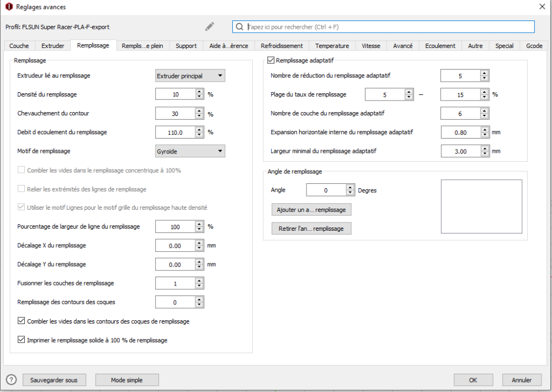Increase Angle value with up arrow
The width and height of the screenshot is (552, 392).
pyautogui.click(x=350, y=187)
